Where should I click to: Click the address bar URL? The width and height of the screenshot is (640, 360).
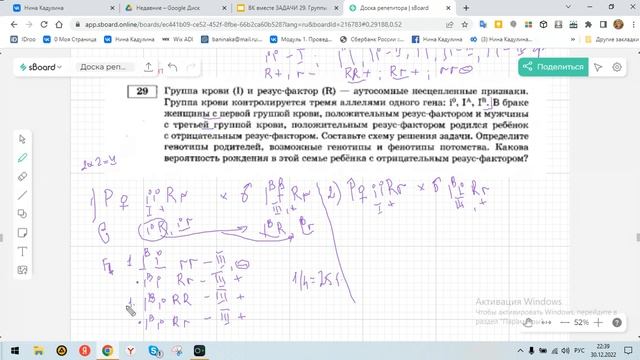(x=243, y=24)
